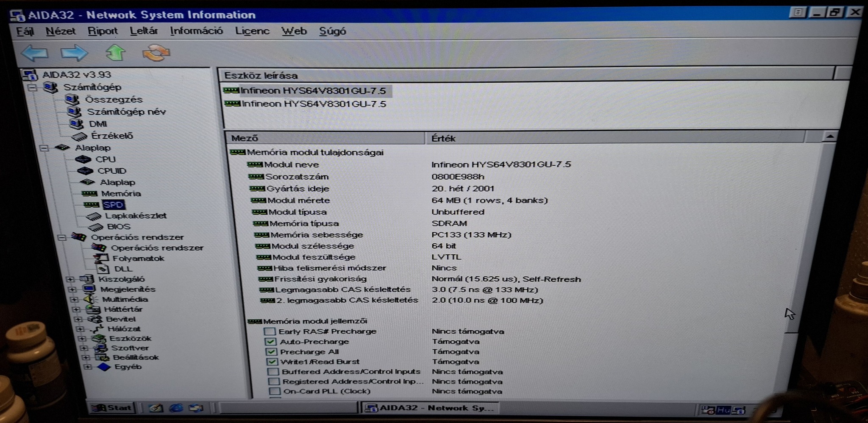
Task: Select the Számítógép név tree item
Action: (126, 112)
